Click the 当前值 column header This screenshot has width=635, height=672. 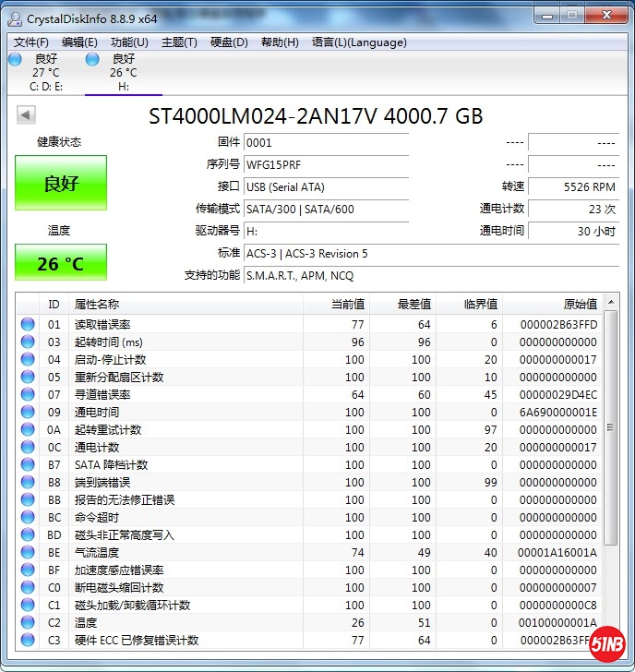(x=336, y=305)
